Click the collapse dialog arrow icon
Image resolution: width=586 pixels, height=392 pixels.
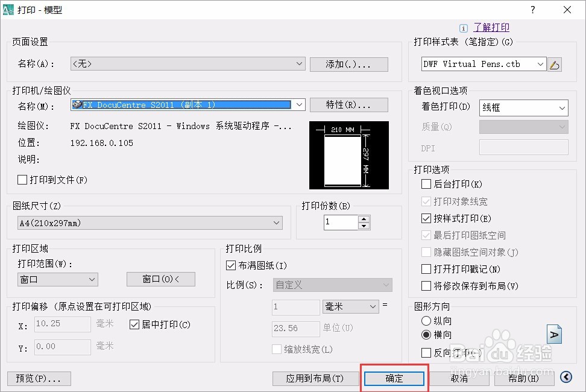pos(566,378)
